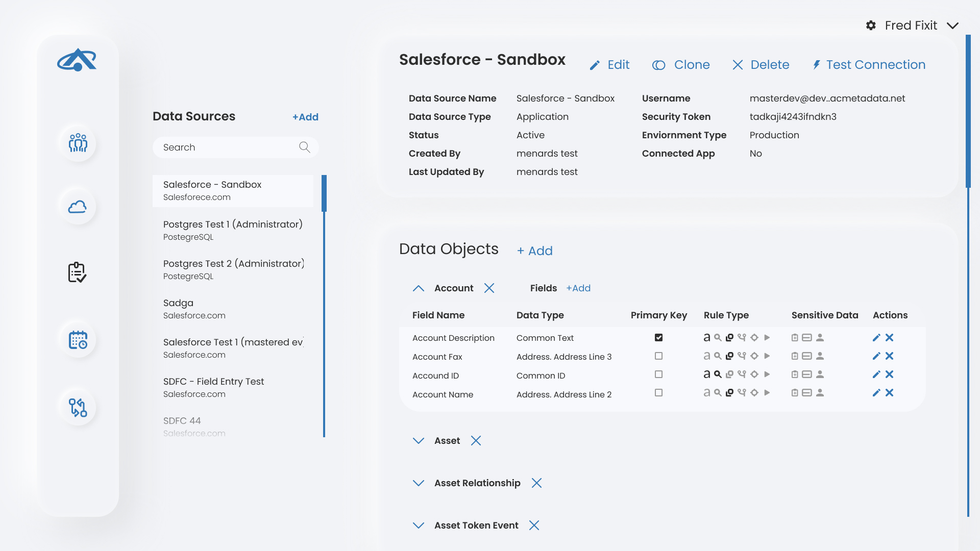
Task: Click +Add to create a new data source
Action: pos(305,116)
